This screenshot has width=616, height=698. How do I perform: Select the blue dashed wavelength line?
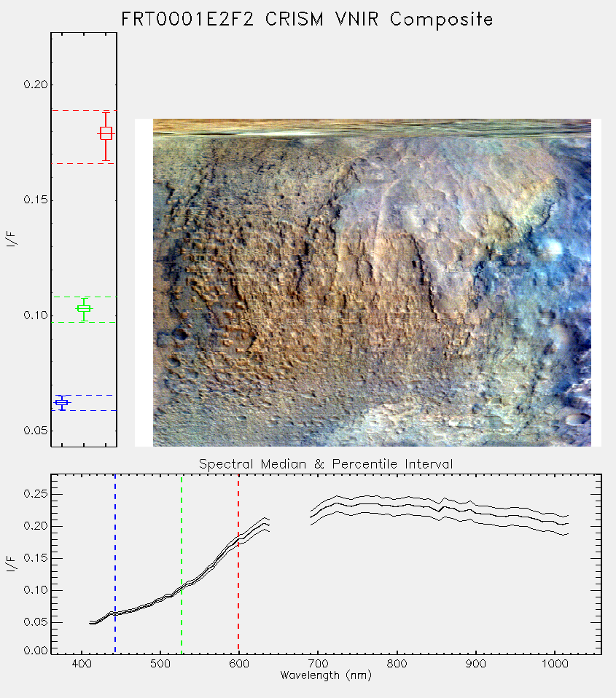pyautogui.click(x=115, y=564)
